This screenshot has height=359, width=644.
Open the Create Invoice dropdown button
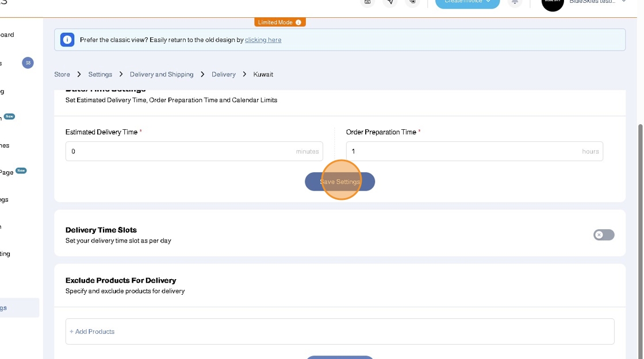tap(467, 2)
